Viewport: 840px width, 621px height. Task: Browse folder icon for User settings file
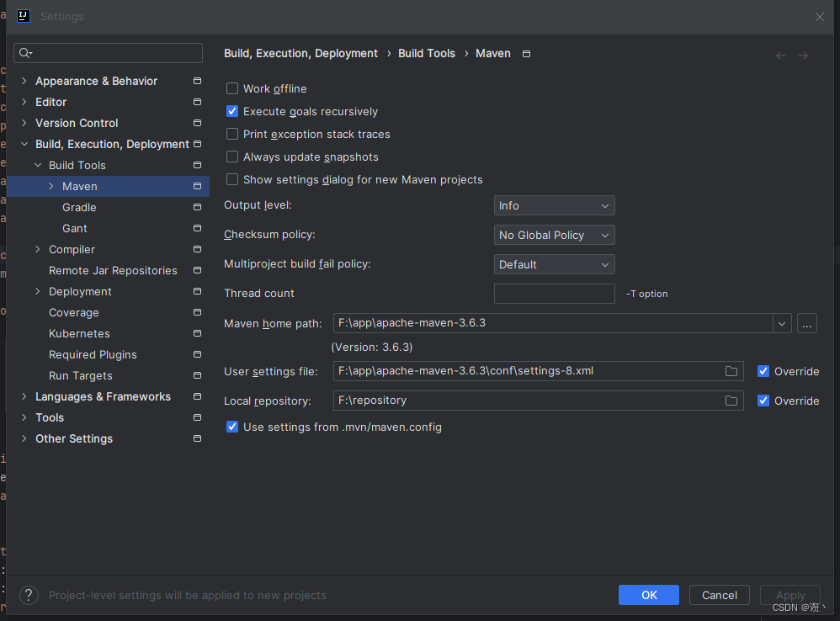731,372
